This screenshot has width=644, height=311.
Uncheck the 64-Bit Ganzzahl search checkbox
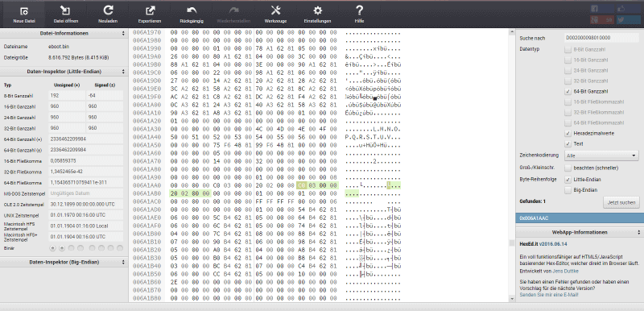click(568, 91)
